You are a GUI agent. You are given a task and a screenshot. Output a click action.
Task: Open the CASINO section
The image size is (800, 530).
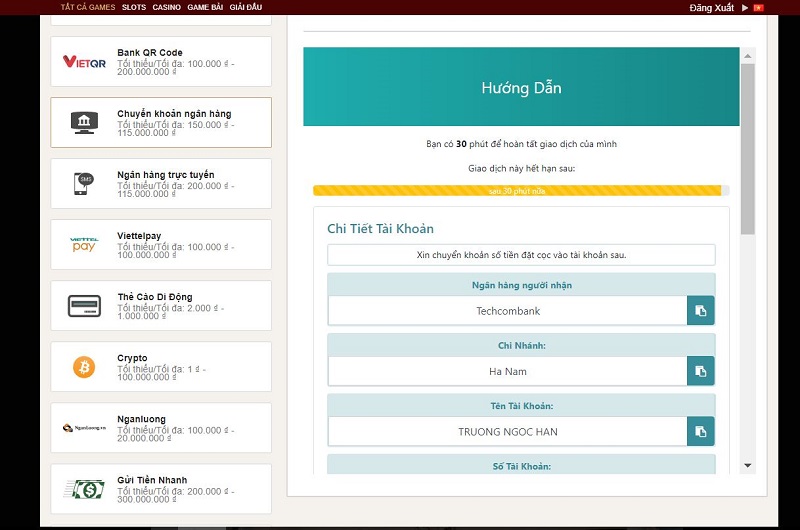(x=167, y=7)
